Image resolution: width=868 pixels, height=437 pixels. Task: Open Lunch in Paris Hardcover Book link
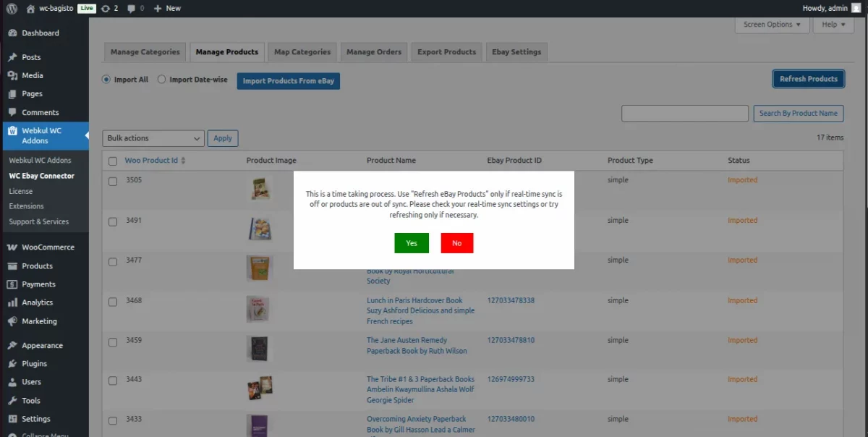click(x=421, y=310)
